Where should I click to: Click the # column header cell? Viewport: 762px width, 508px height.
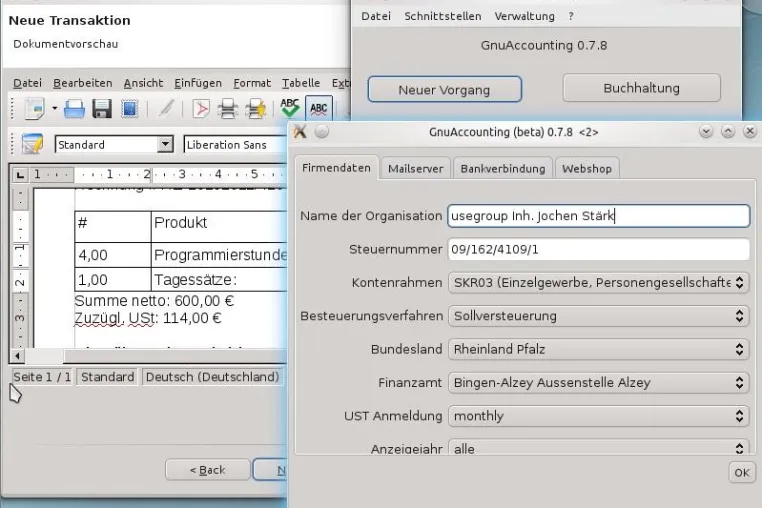[x=113, y=227]
